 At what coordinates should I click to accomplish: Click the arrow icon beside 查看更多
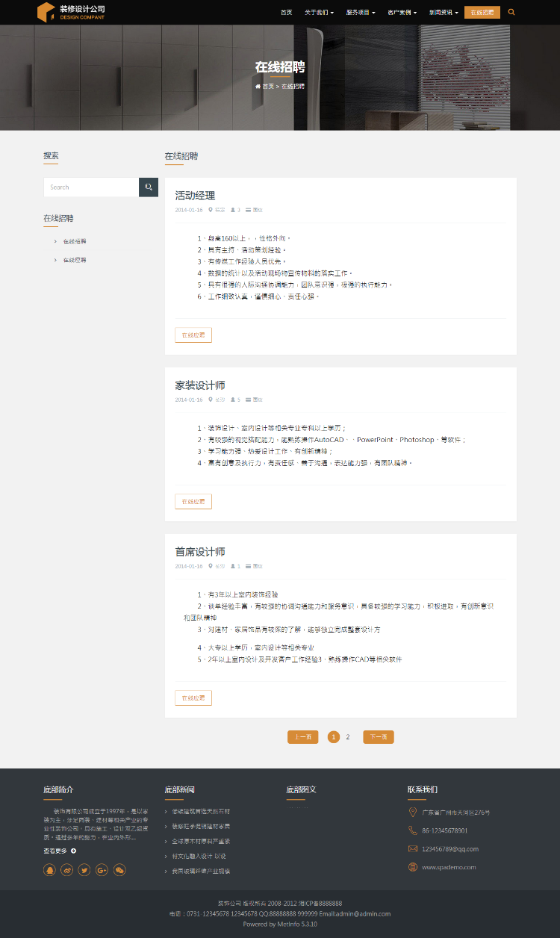[x=73, y=851]
